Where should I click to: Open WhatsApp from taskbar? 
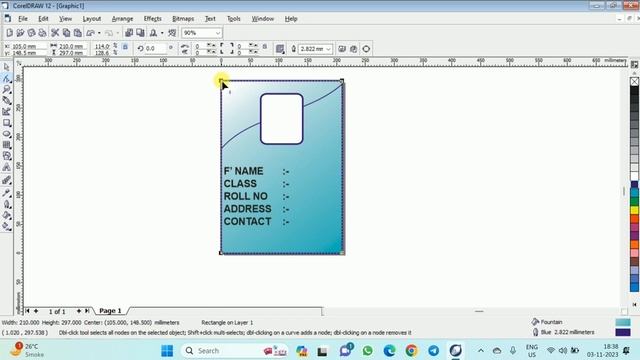tap(367, 351)
